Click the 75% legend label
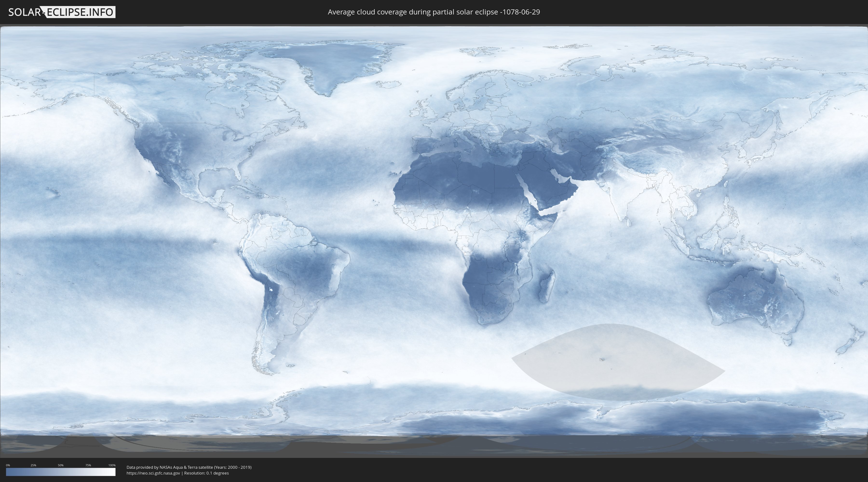 88,465
